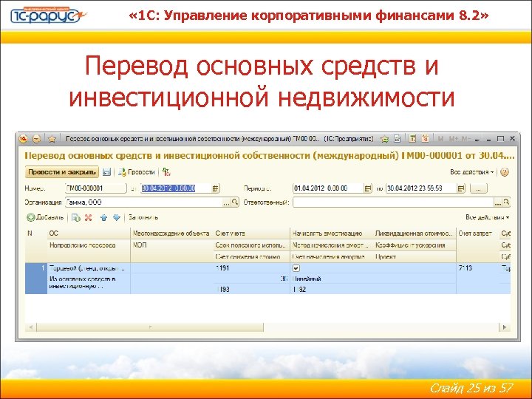Click Местонахождение объекта column header
This screenshot has height=399, width=532.
point(171,233)
